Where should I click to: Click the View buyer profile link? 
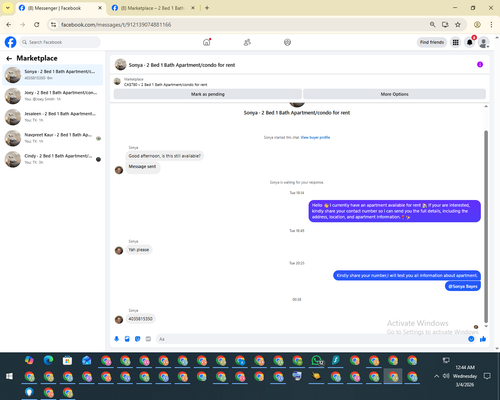point(315,137)
